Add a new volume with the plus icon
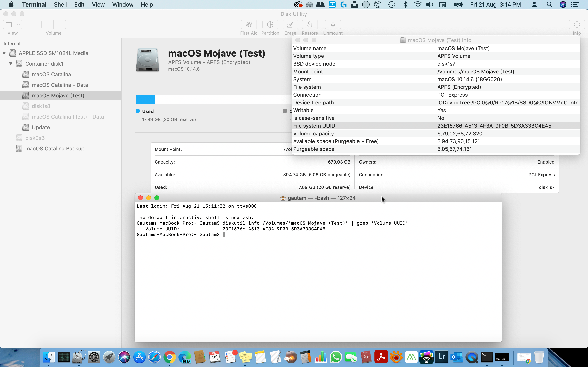The image size is (588, 367). tap(48, 24)
